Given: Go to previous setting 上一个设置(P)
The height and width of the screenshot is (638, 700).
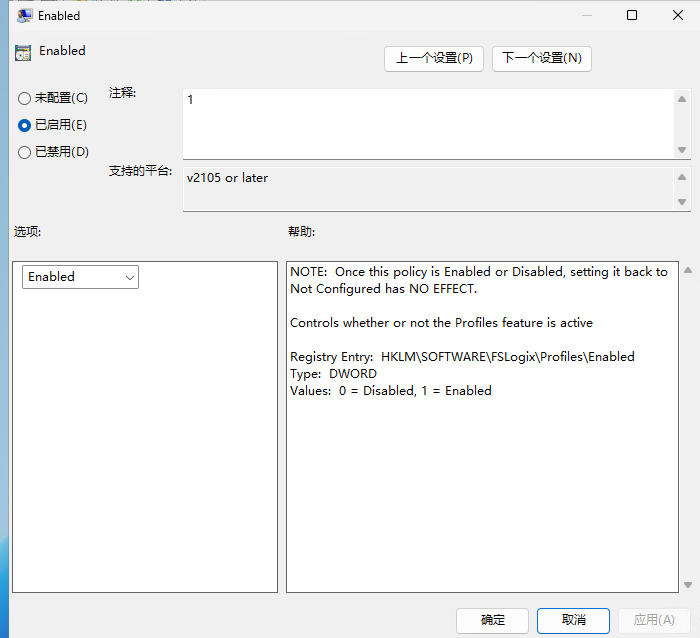Looking at the screenshot, I should click(x=433, y=58).
